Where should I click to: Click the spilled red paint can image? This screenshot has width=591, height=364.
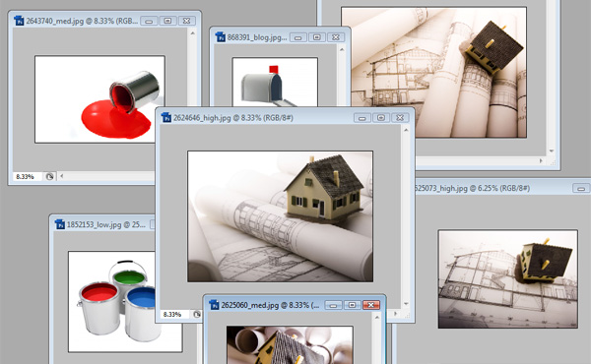99,99
